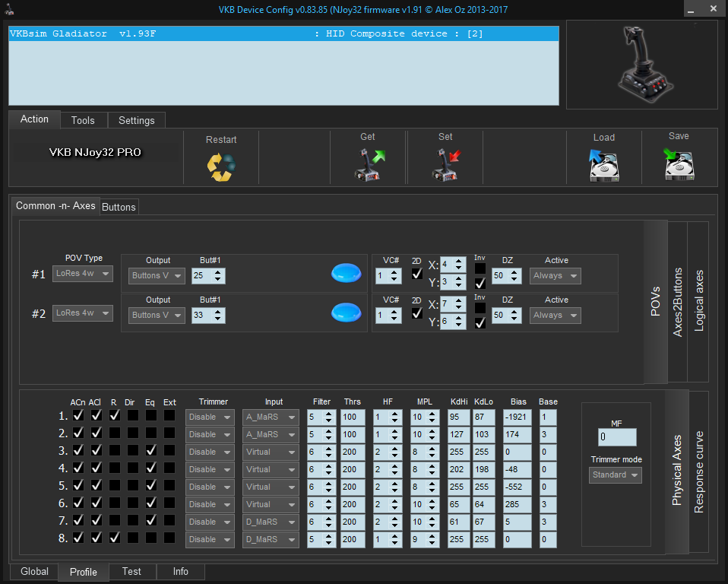Open the Trimmer mode Standard dropdown
This screenshot has height=584, width=728.
tap(615, 475)
